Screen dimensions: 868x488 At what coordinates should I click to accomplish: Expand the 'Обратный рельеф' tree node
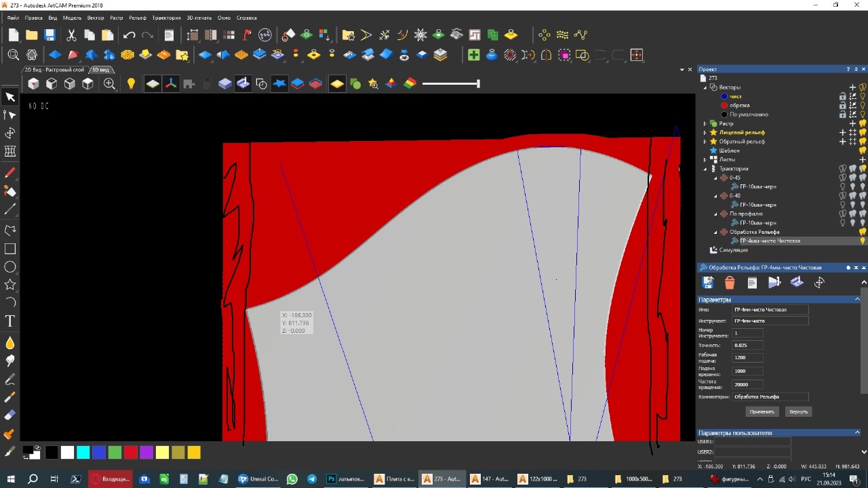click(x=705, y=142)
